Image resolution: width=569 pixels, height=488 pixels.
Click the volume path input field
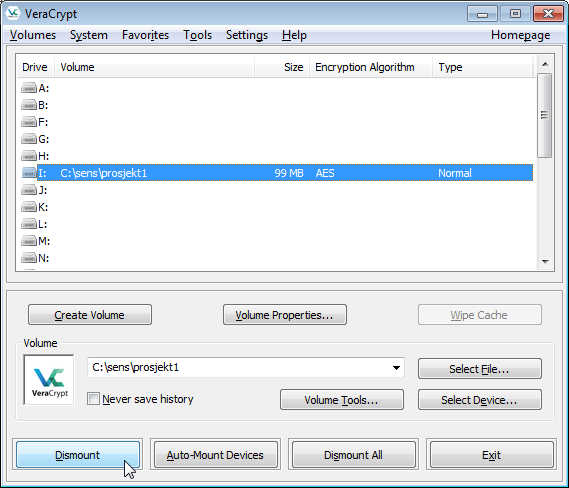[x=240, y=367]
